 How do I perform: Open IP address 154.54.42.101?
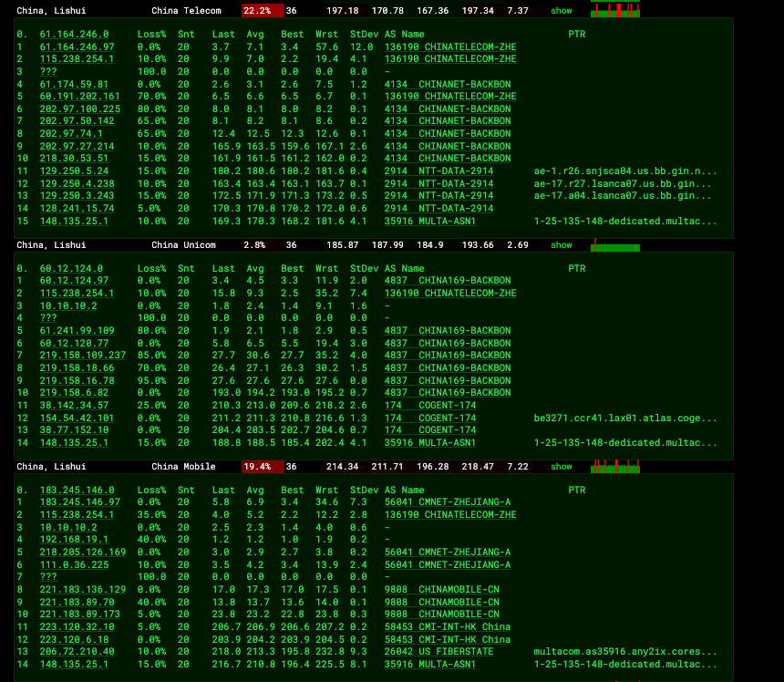[77, 418]
